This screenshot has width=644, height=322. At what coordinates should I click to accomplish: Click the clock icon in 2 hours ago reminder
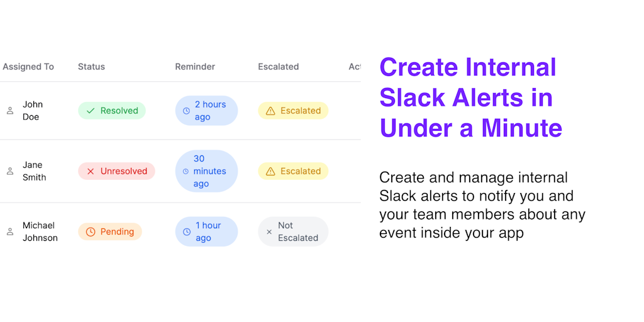186,111
